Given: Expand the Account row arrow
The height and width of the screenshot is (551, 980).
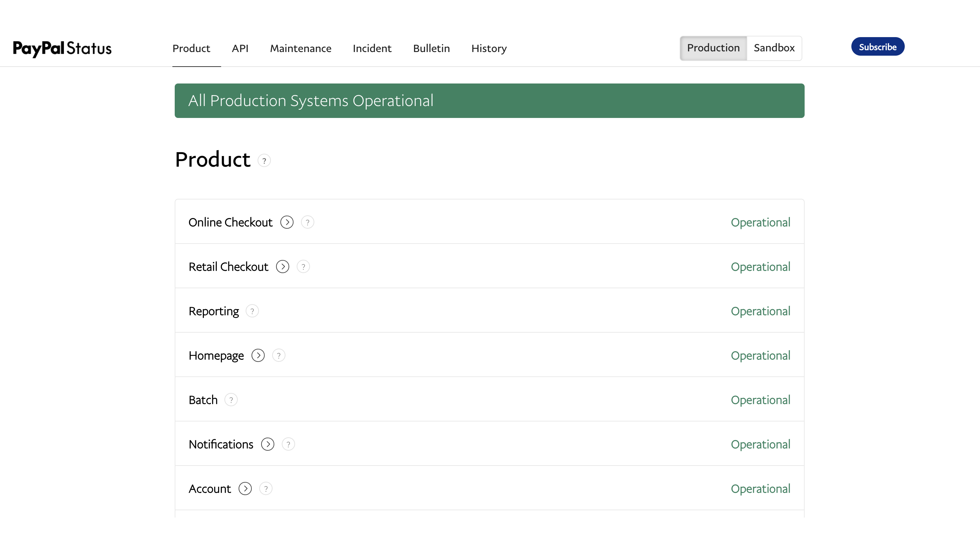Looking at the screenshot, I should pyautogui.click(x=245, y=489).
